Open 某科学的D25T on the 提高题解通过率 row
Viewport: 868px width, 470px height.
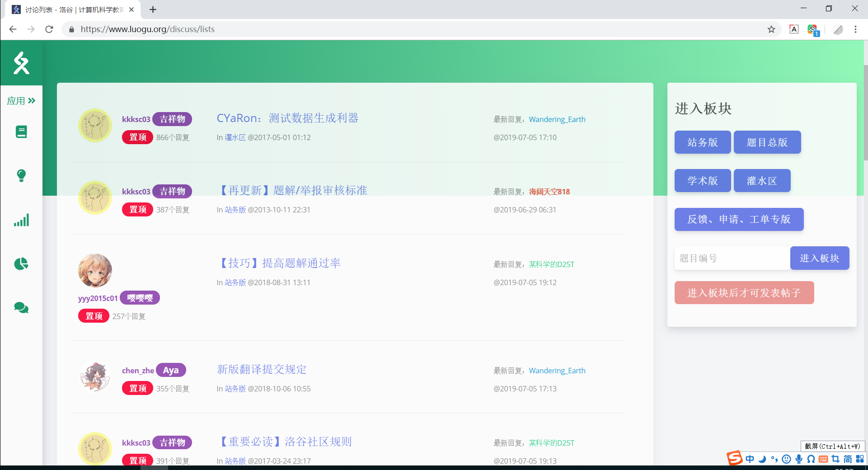(552, 264)
